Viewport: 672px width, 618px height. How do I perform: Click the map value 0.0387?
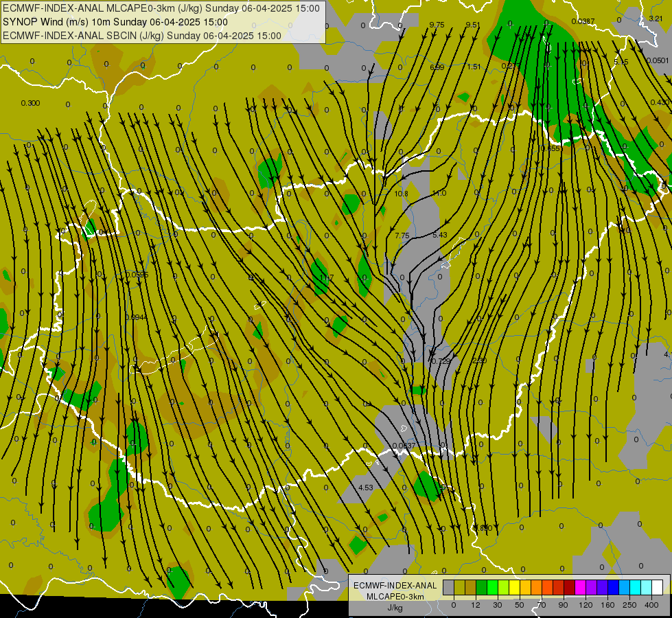[583, 21]
